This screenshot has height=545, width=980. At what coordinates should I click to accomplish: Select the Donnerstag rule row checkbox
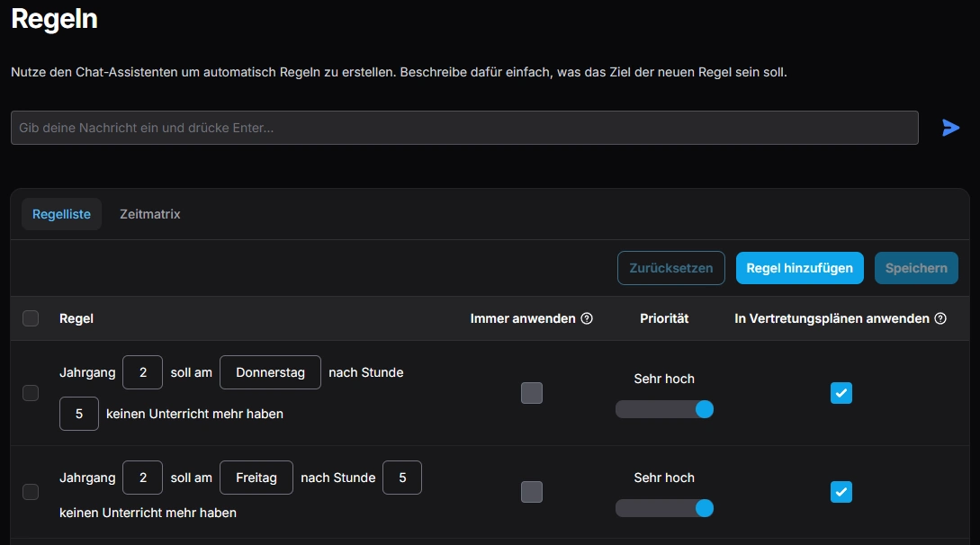click(x=31, y=393)
